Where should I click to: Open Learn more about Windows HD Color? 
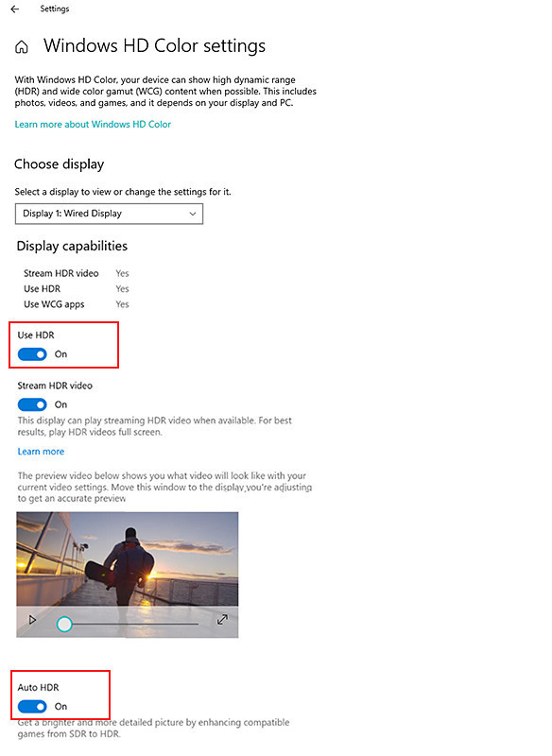click(92, 123)
